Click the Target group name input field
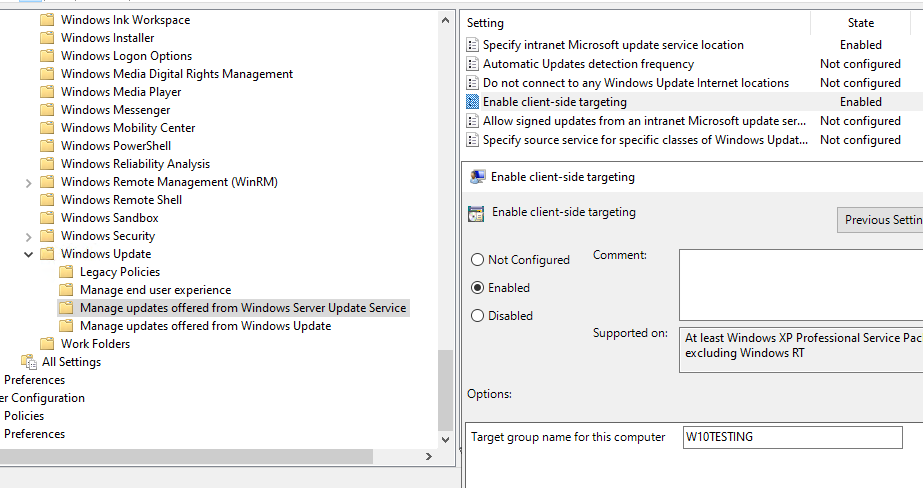The height and width of the screenshot is (488, 923). coord(792,437)
